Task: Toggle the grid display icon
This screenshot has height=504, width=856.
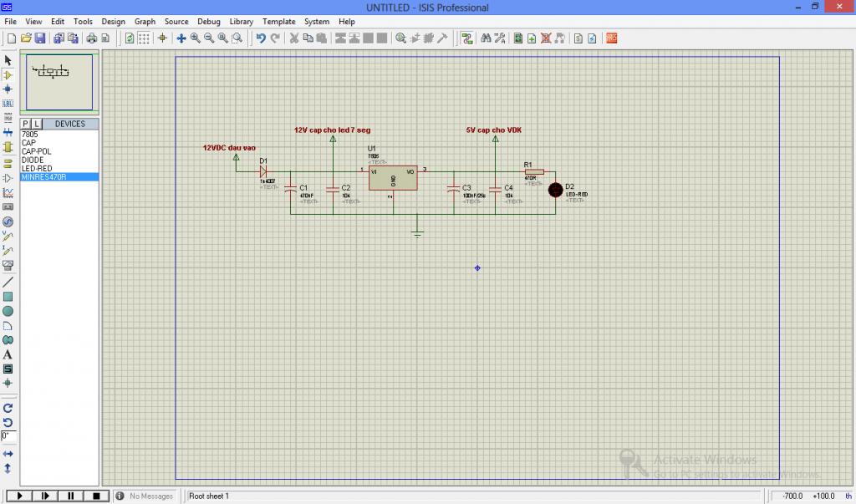Action: [144, 38]
